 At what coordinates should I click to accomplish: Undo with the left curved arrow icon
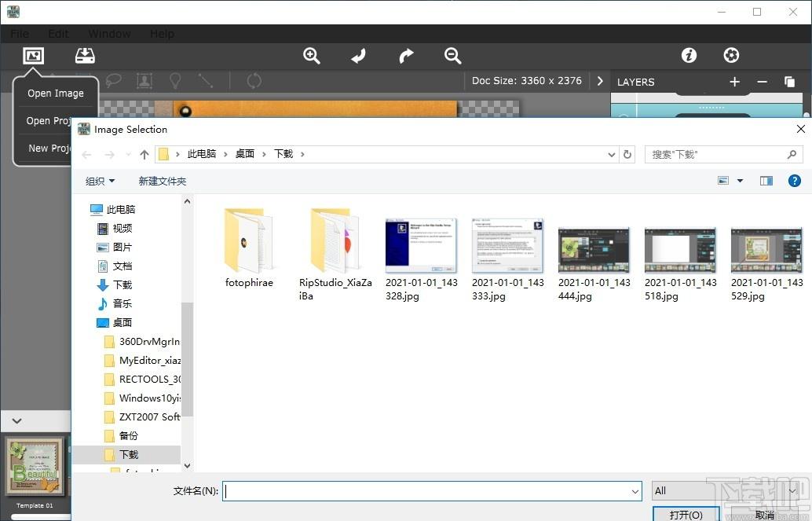tap(358, 56)
